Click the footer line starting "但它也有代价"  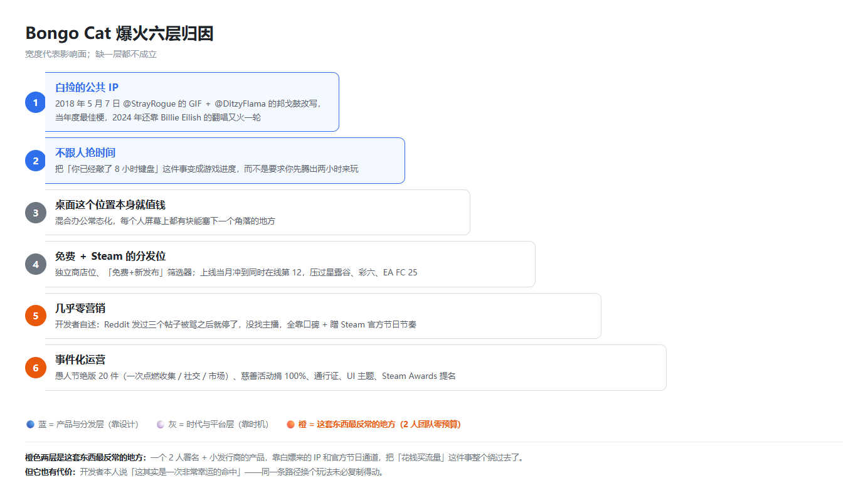(x=204, y=472)
